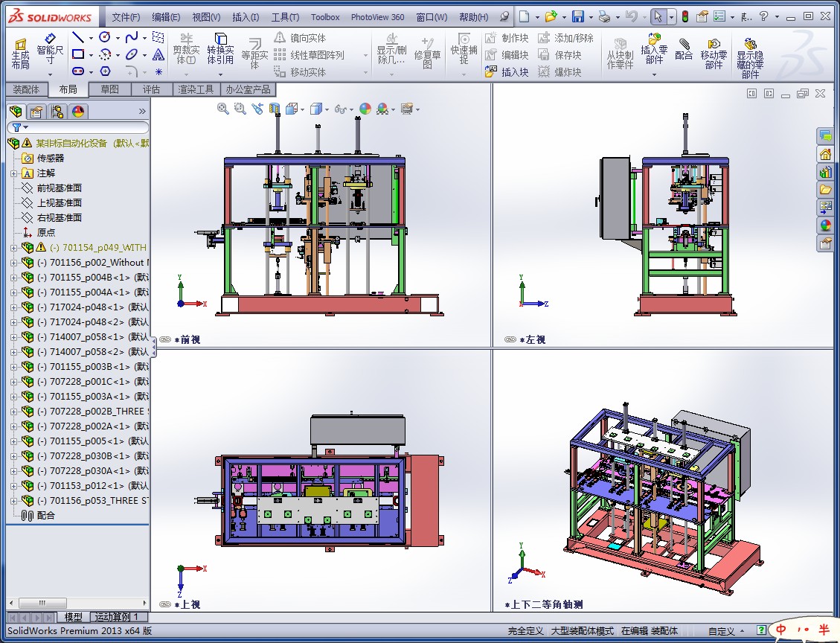
Task: Click the feature tree filter field
Action: pos(77,127)
